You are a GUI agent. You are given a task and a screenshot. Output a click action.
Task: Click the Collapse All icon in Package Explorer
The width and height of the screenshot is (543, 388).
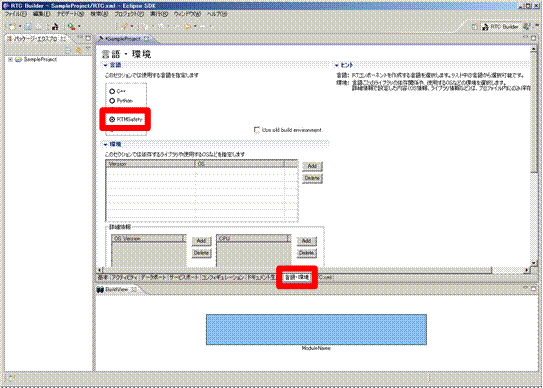coord(68,50)
